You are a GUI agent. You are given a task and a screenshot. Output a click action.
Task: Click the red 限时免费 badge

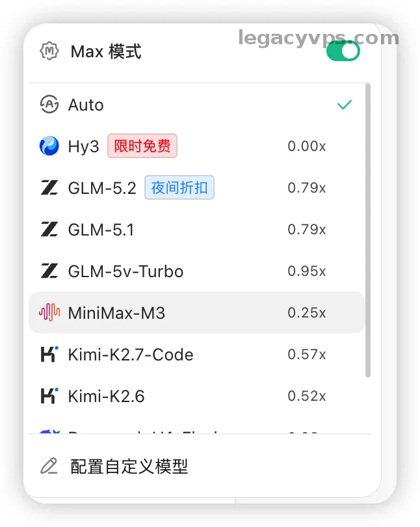(142, 146)
